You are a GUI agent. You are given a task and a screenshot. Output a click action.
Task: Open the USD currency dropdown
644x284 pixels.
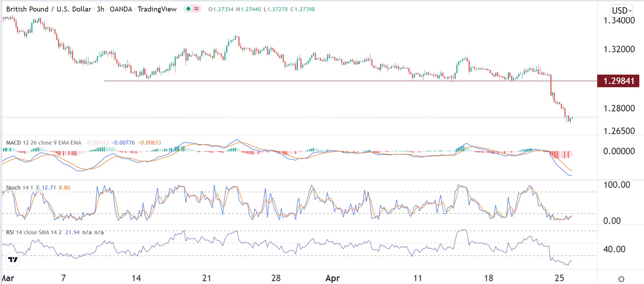621,10
